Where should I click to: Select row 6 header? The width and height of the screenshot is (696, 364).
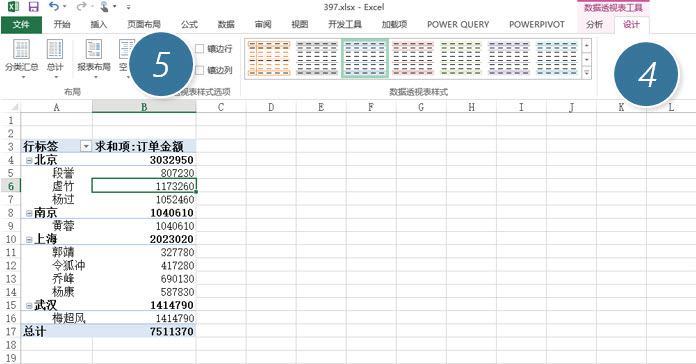click(x=10, y=186)
